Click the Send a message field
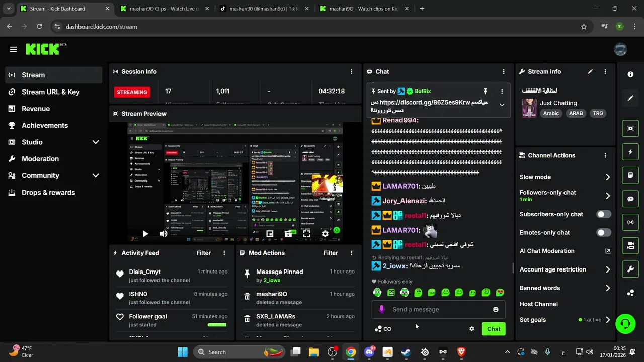This screenshot has height=362, width=644. click(x=439, y=309)
